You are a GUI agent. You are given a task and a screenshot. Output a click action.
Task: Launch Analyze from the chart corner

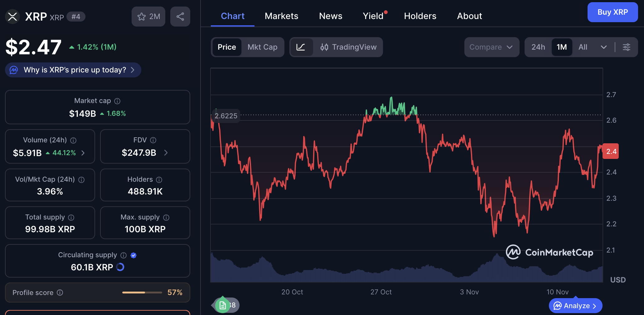(x=575, y=306)
